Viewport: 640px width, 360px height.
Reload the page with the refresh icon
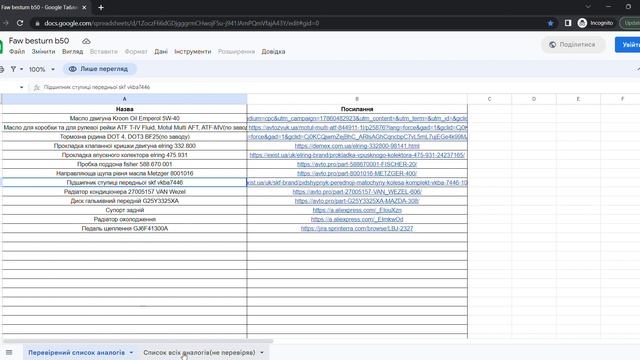[x=20, y=23]
